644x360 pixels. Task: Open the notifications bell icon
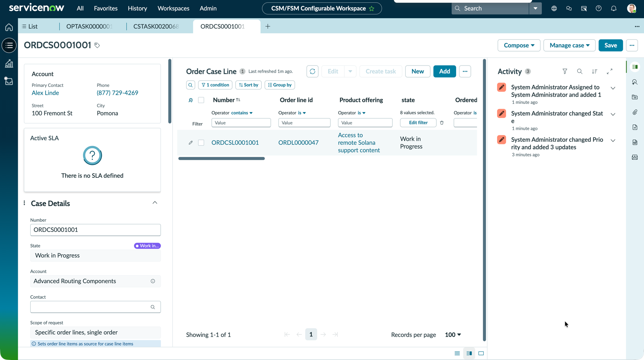(x=614, y=8)
